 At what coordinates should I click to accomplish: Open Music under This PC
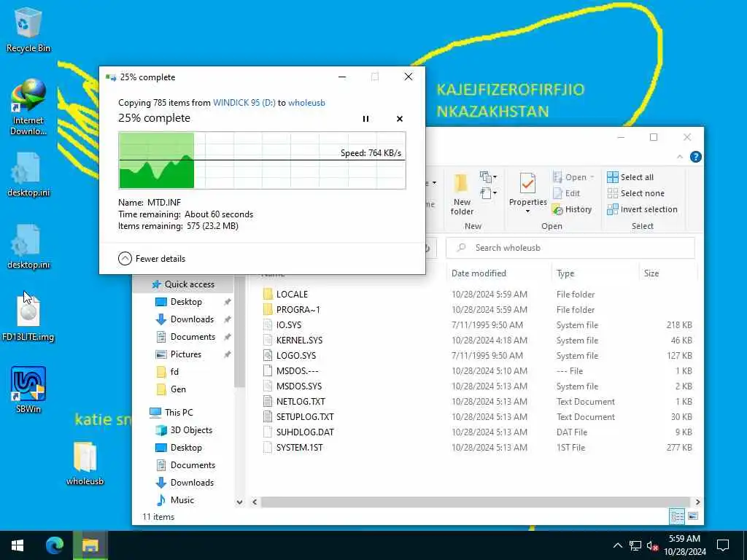point(175,500)
